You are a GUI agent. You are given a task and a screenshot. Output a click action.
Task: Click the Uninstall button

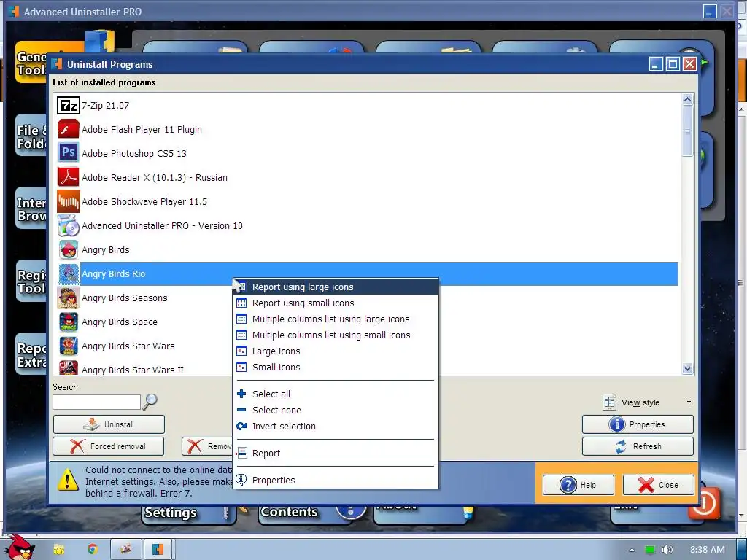tap(109, 424)
